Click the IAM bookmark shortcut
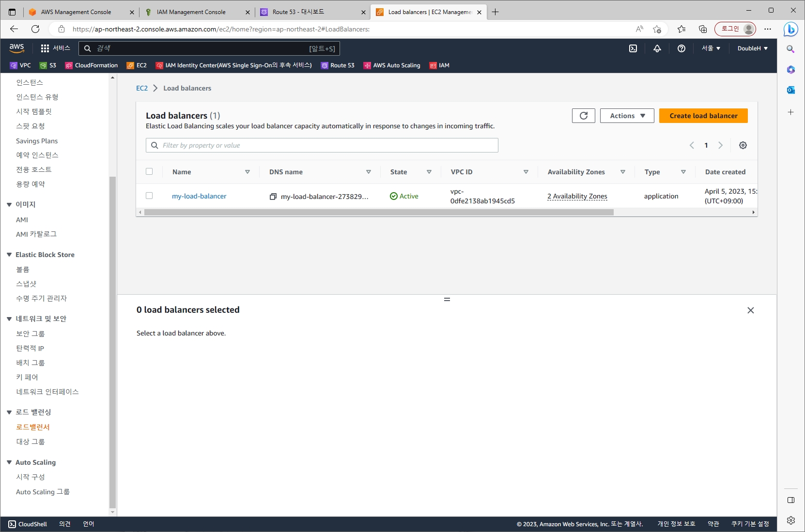Image resolution: width=805 pixels, height=532 pixels. click(439, 65)
